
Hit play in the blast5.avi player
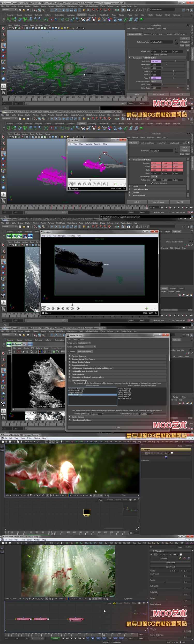click(x=70, y=184)
